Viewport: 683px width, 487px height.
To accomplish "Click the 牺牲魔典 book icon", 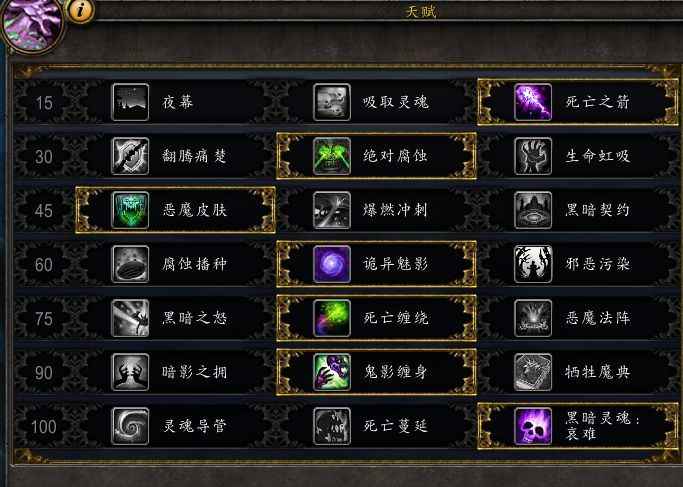I will point(533,372).
